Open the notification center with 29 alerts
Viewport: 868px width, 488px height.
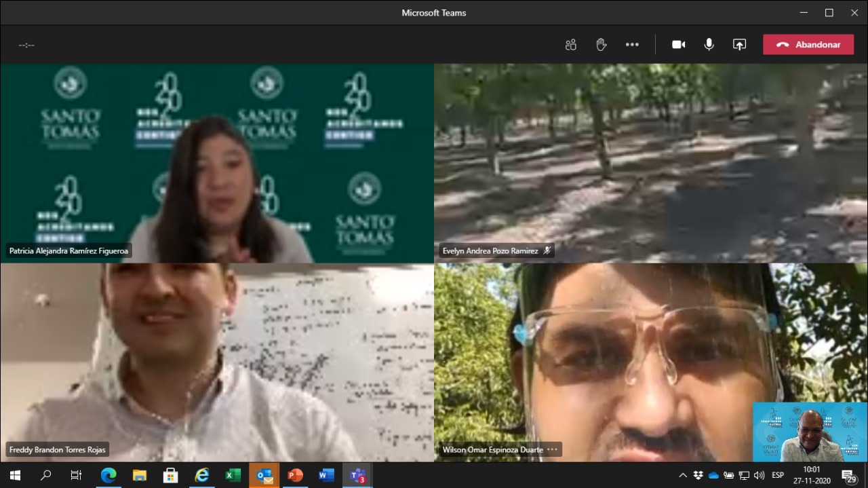point(848,475)
